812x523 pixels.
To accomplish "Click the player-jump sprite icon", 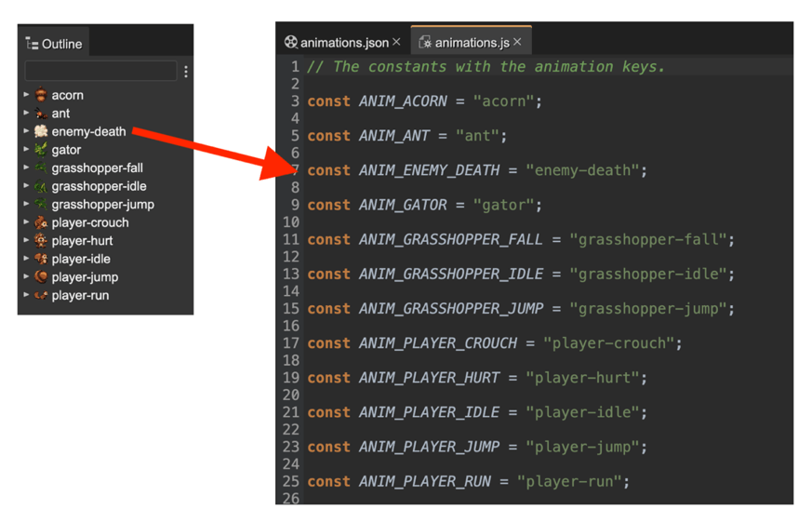I will pos(41,276).
